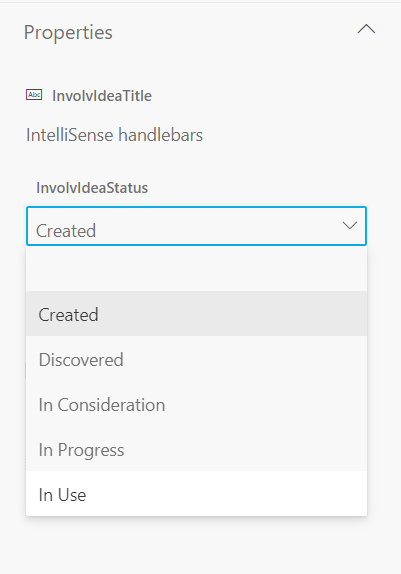Click the down arrow in InvolvIdeaStatus combo box

pyautogui.click(x=350, y=226)
